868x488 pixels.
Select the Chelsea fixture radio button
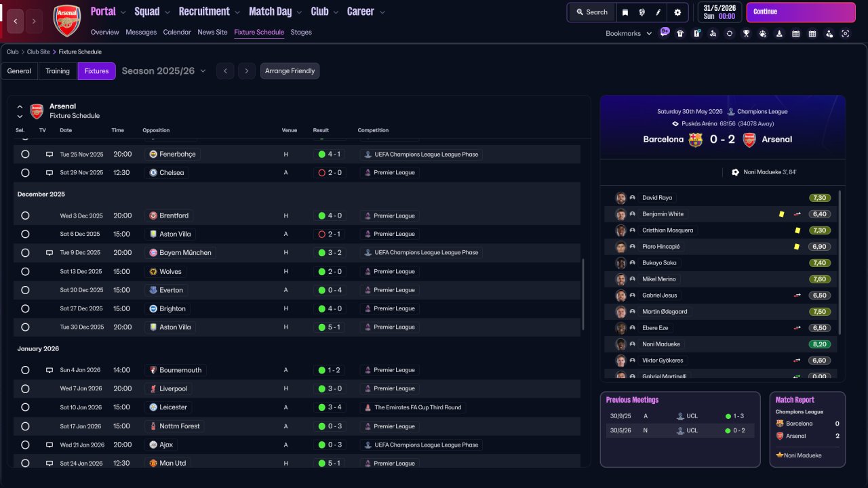(25, 173)
